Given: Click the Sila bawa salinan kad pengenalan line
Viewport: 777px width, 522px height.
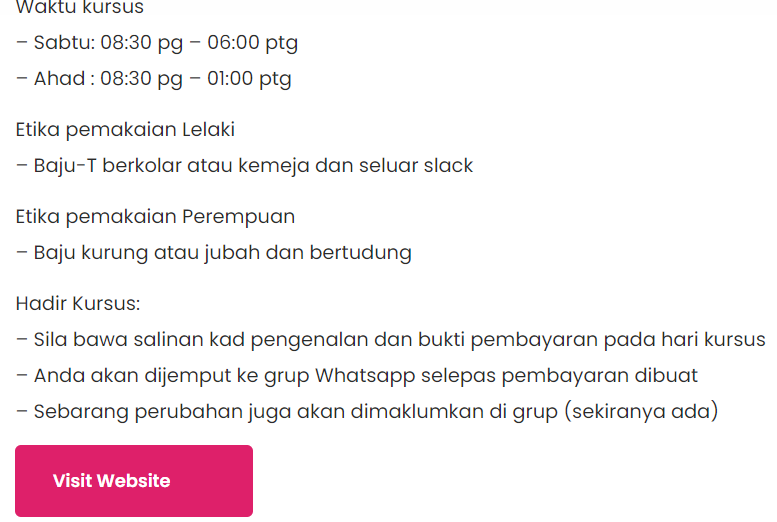Looking at the screenshot, I should [x=390, y=340].
